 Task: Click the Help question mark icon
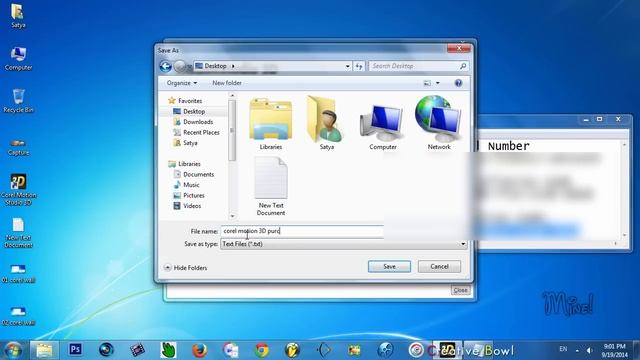(458, 83)
